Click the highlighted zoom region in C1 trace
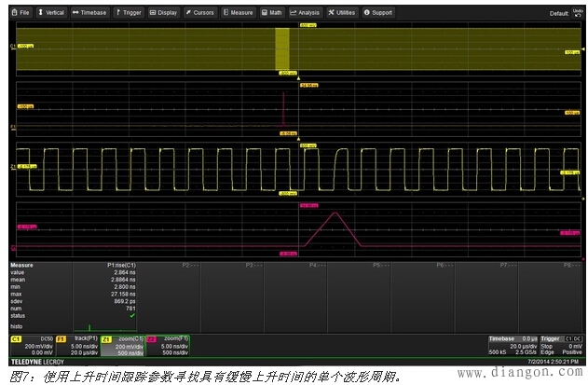 click(x=283, y=48)
